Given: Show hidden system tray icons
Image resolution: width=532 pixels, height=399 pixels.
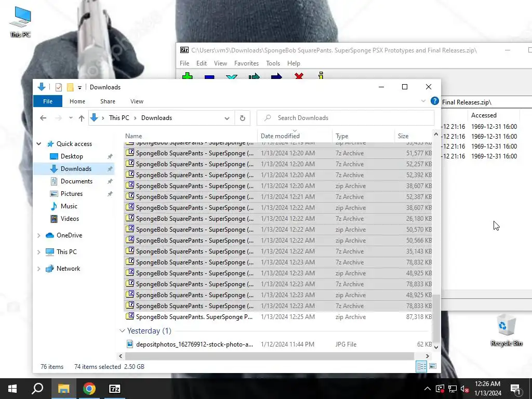Looking at the screenshot, I should tap(428, 389).
